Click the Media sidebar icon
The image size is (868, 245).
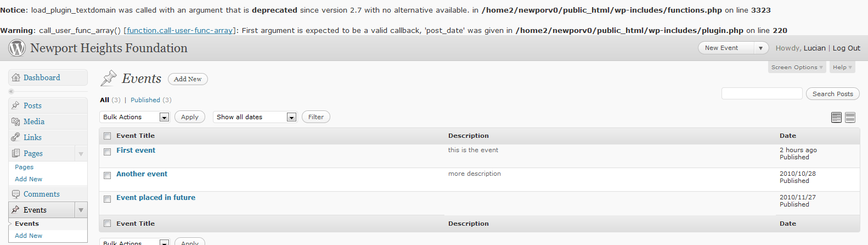tap(16, 121)
